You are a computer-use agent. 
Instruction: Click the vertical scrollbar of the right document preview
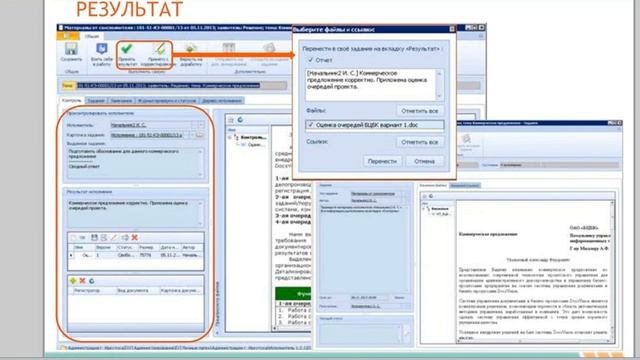coord(612,269)
